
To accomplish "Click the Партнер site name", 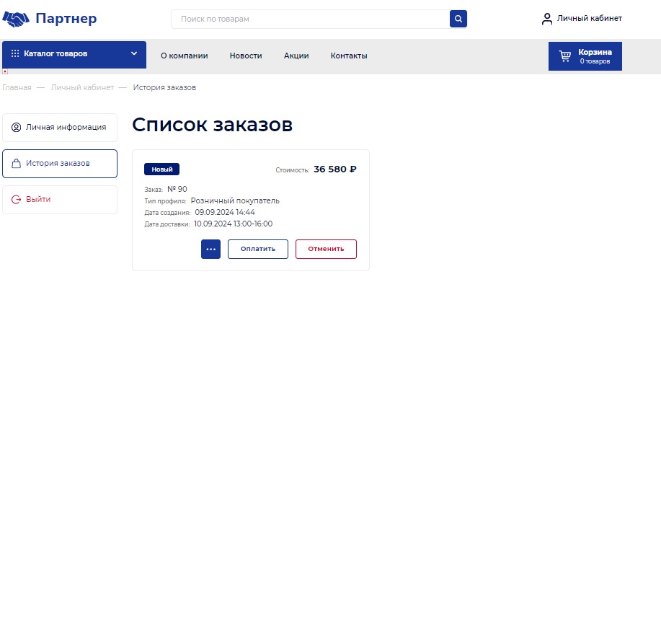I will tap(66, 19).
